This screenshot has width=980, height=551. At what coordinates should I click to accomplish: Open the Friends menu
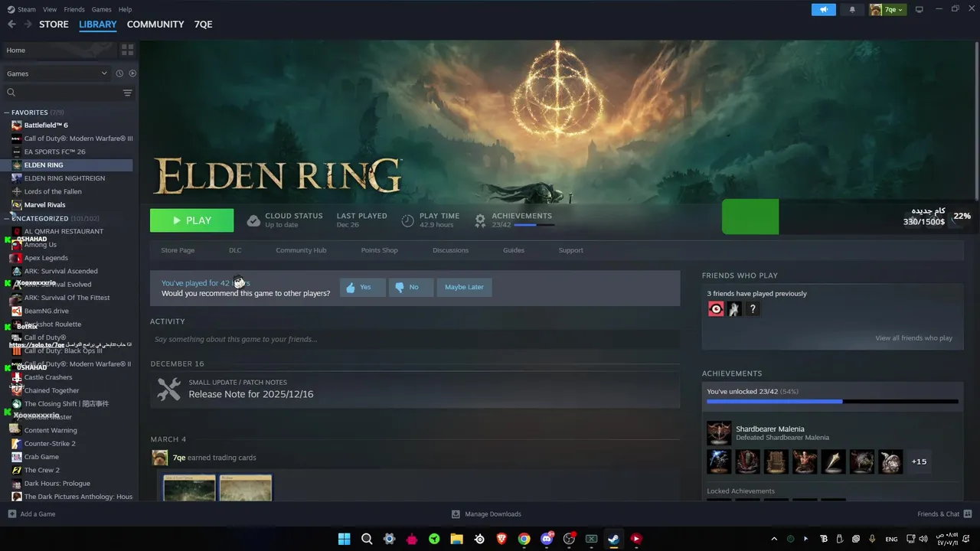coord(74,9)
